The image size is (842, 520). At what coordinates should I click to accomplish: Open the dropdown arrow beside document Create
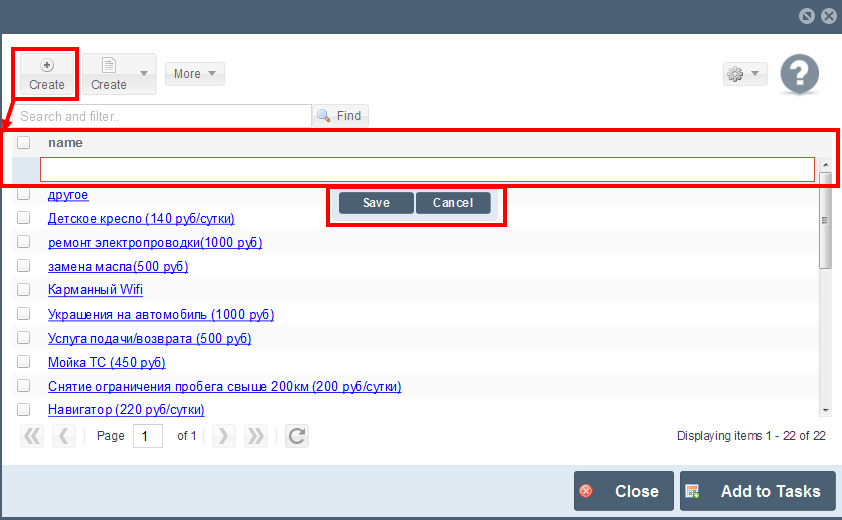tap(144, 74)
